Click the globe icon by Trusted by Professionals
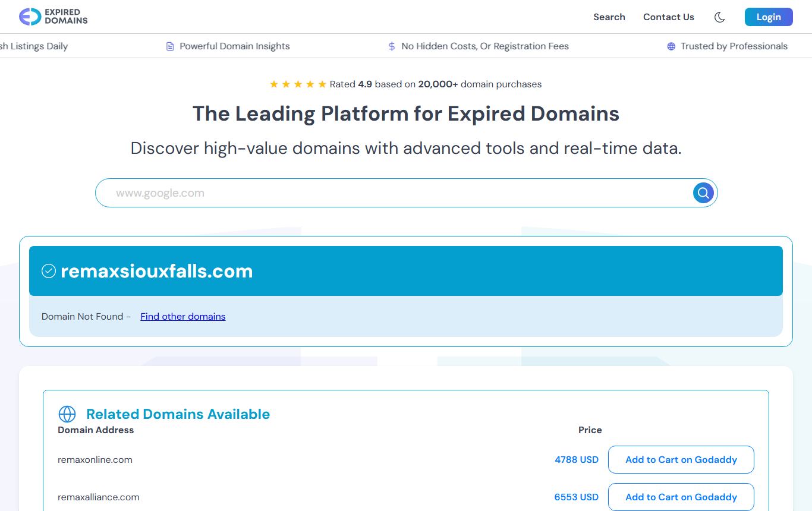Image resolution: width=812 pixels, height=511 pixels. coord(671,46)
